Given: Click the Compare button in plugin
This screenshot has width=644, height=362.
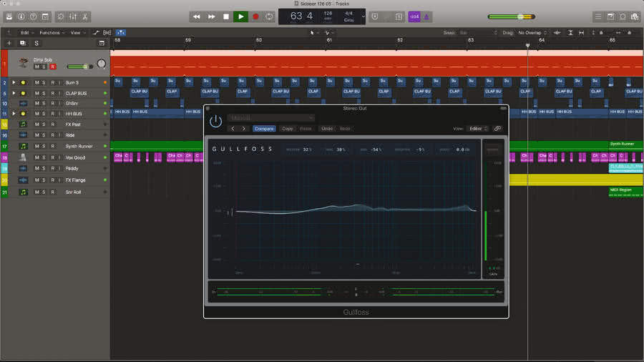Looking at the screenshot, I should pyautogui.click(x=264, y=129).
